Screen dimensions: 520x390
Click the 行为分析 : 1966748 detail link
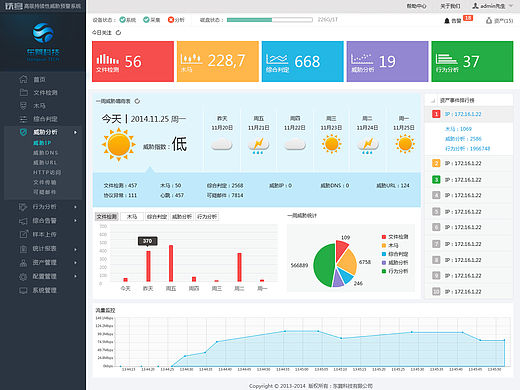[468, 149]
